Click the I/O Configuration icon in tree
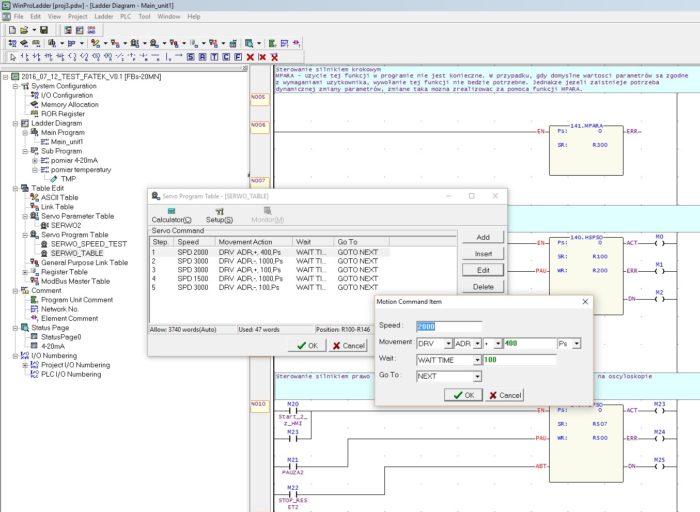Image resolution: width=700 pixels, height=512 pixels. 34,95
